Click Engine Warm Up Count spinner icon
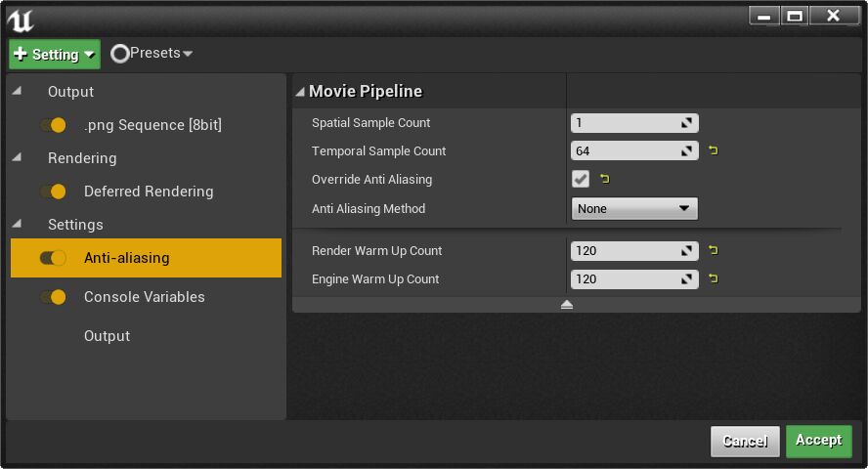868x469 pixels. (x=686, y=278)
